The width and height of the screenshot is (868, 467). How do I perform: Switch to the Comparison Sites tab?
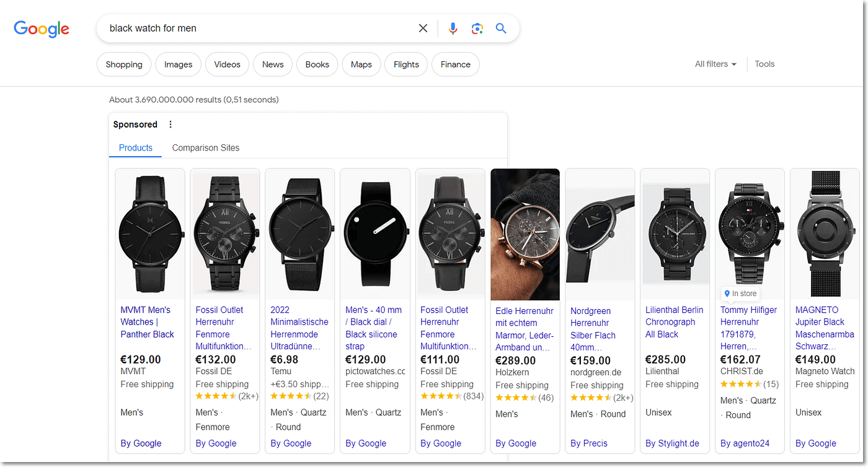click(206, 148)
